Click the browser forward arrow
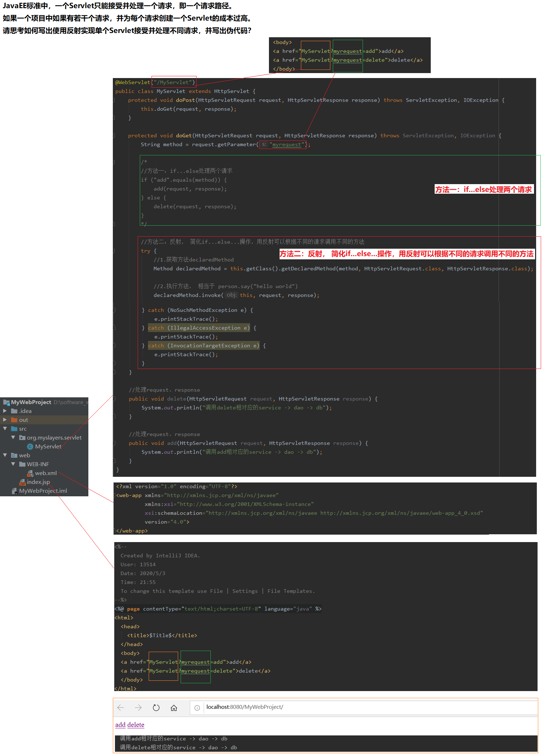The image size is (545, 756). pyautogui.click(x=138, y=707)
